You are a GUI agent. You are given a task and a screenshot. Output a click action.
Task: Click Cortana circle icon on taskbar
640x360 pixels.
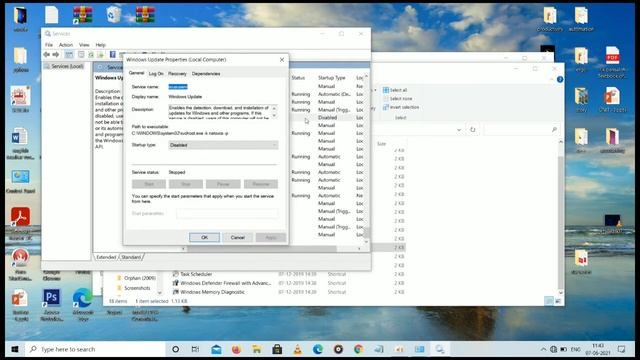click(176, 349)
